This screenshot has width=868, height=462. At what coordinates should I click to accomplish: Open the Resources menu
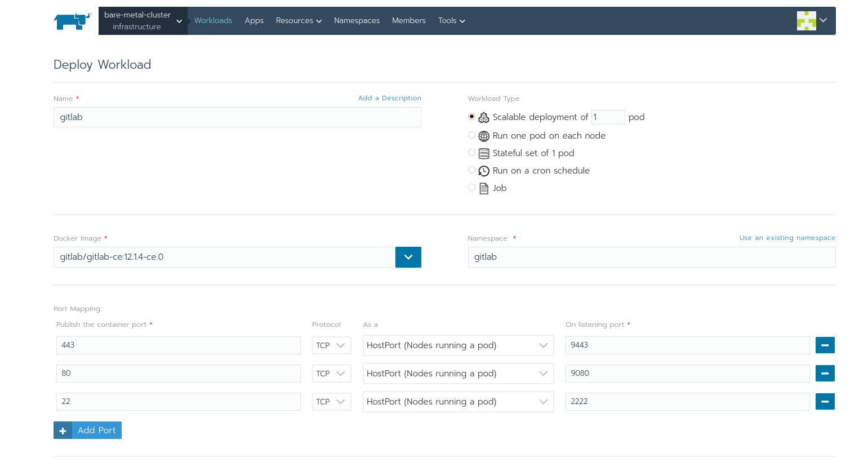(299, 21)
